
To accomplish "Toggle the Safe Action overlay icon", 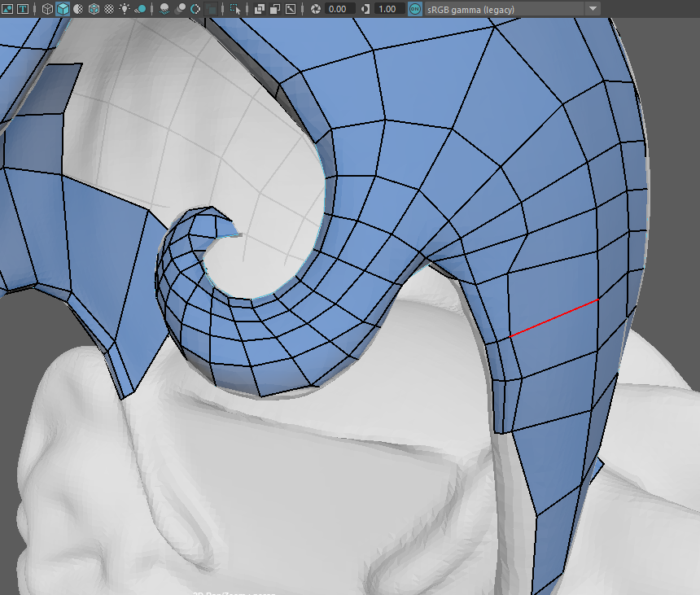I will [7, 9].
